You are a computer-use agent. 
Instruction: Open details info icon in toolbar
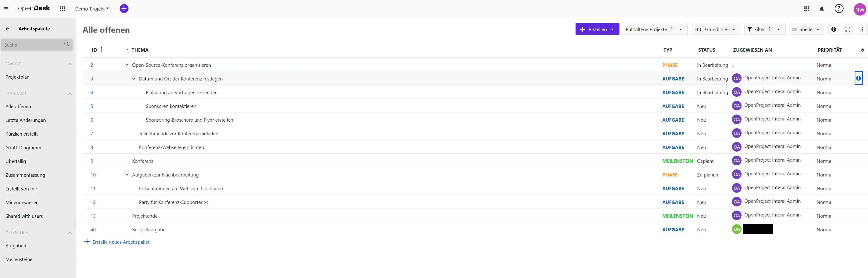833,29
